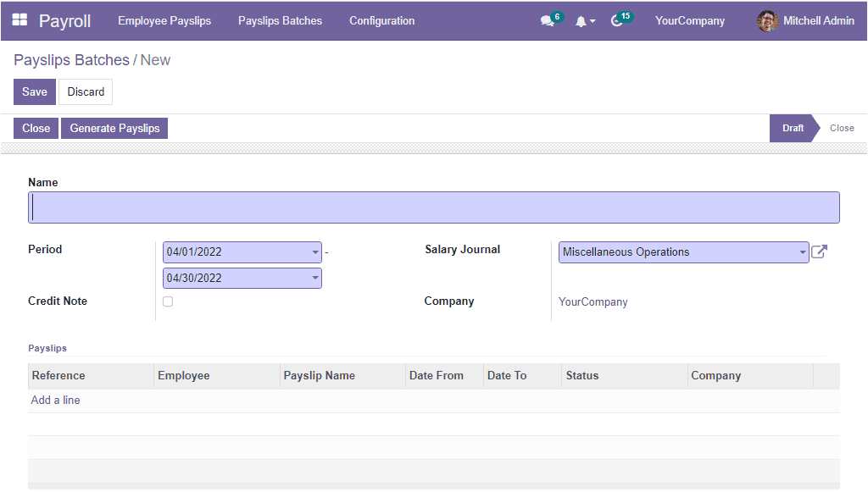Open the apps grid menu icon
868x492 pixels.
tap(19, 20)
